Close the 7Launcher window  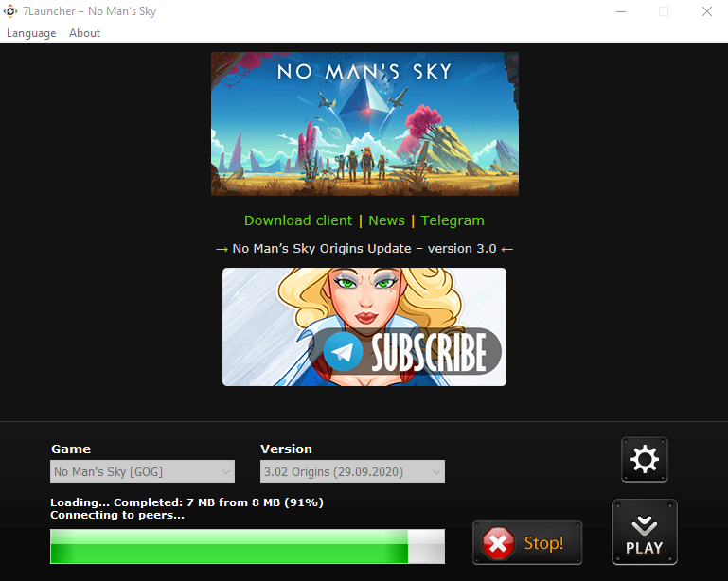click(x=706, y=11)
